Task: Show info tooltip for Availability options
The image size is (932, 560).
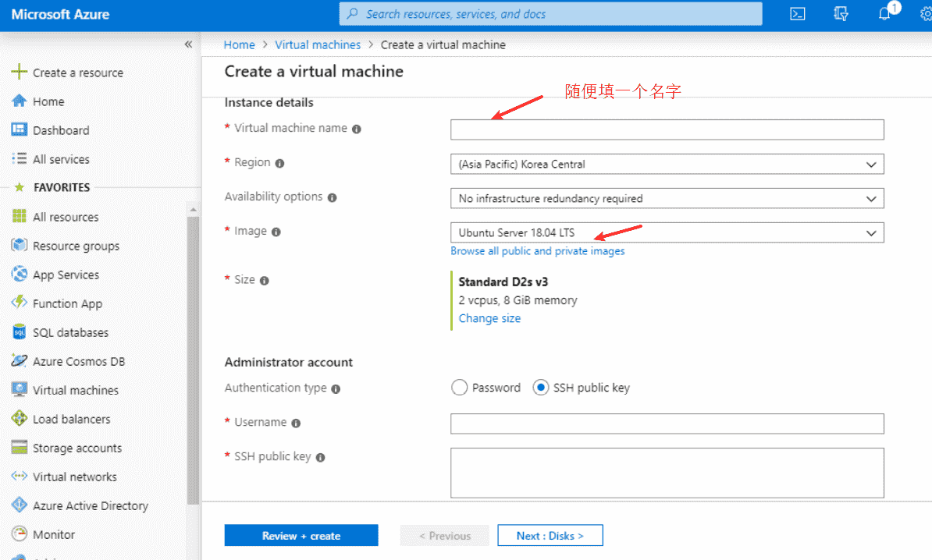Action: [x=333, y=198]
